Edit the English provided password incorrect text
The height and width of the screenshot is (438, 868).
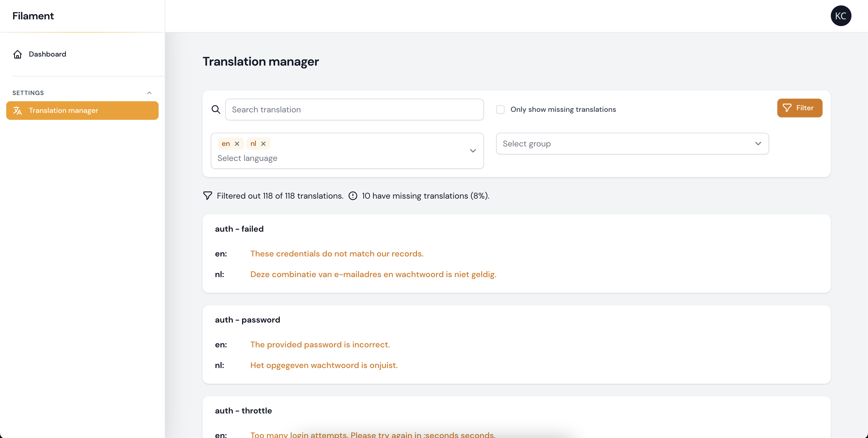tap(320, 345)
